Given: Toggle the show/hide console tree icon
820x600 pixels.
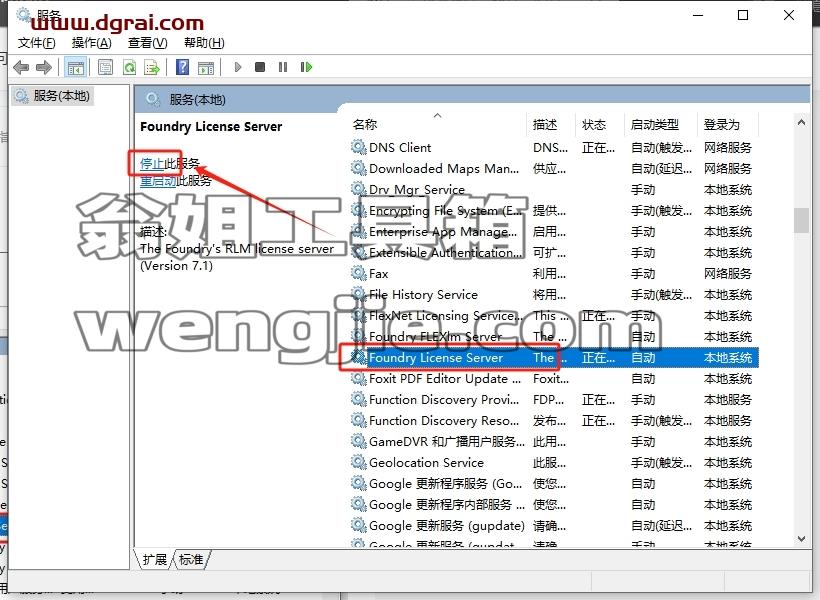Looking at the screenshot, I should click(x=75, y=67).
